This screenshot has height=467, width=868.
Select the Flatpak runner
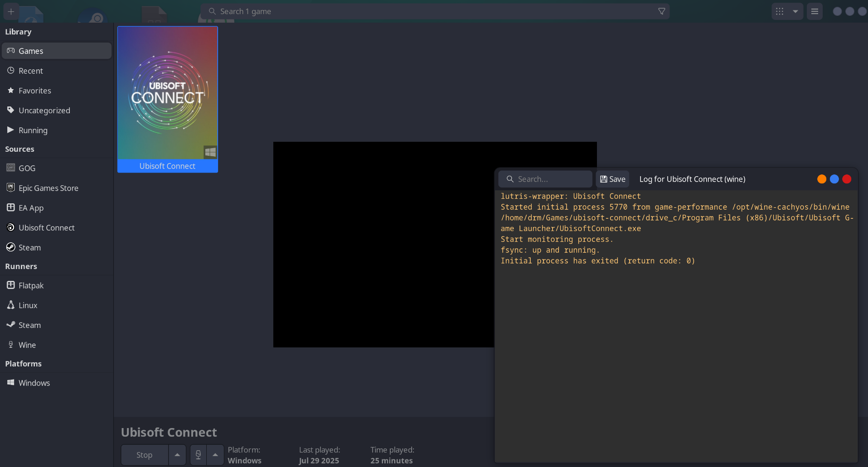coord(31,285)
